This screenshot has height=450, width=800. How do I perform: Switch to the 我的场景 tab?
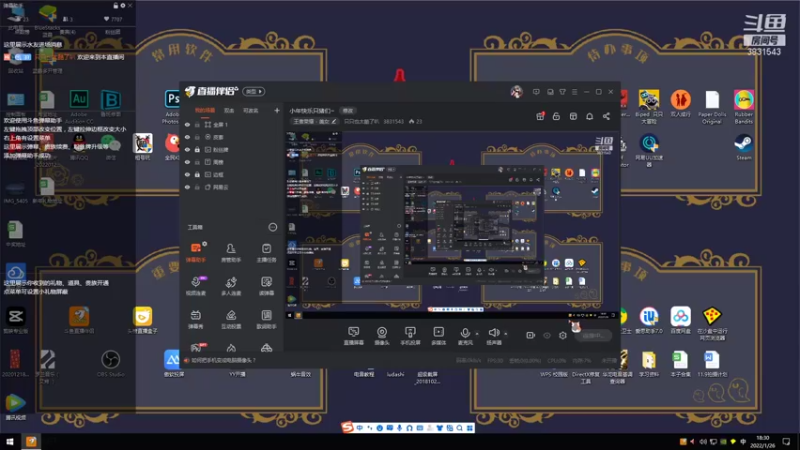tap(205, 110)
